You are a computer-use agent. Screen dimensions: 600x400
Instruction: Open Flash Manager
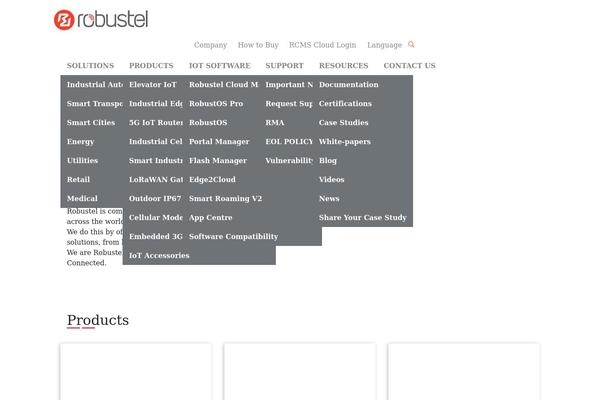tap(218, 160)
